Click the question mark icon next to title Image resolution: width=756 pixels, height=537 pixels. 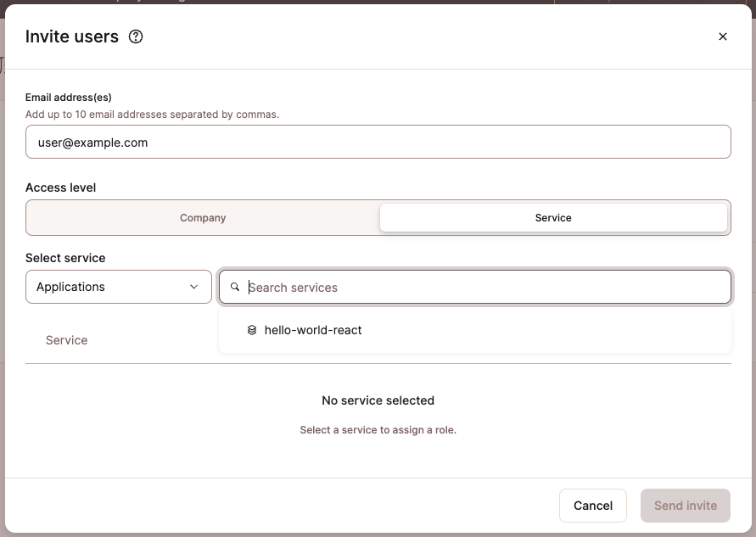(136, 36)
